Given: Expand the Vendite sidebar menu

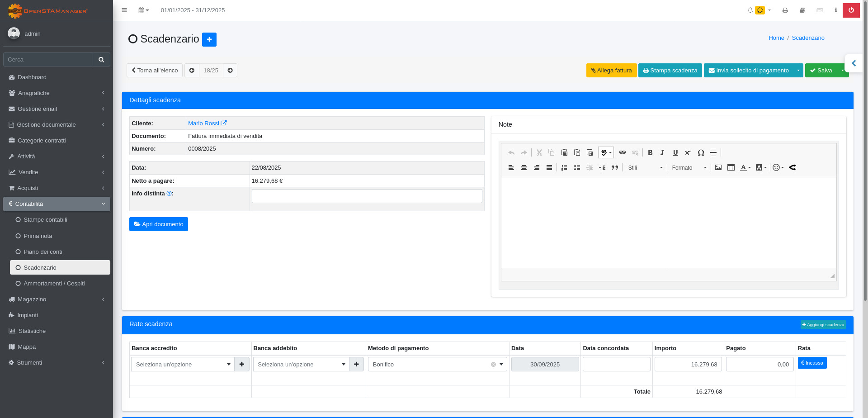Looking at the screenshot, I should pyautogui.click(x=57, y=172).
